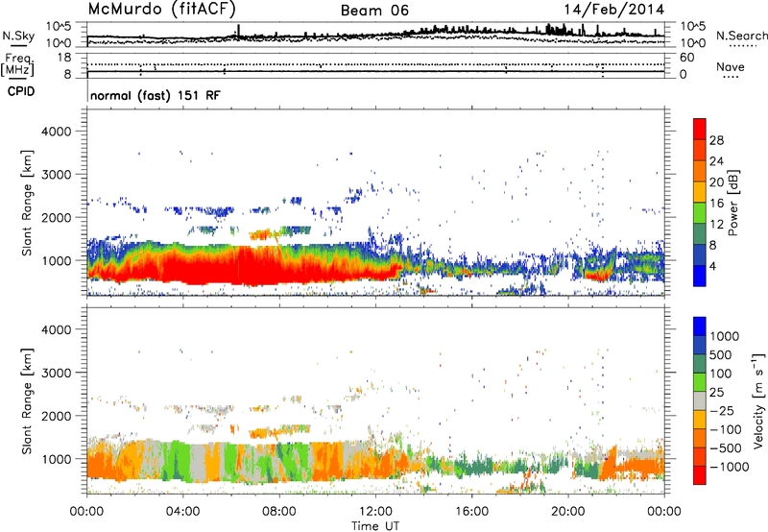Click the blue top of velocity colorbar
This screenshot has width=768, height=532.
click(700, 326)
